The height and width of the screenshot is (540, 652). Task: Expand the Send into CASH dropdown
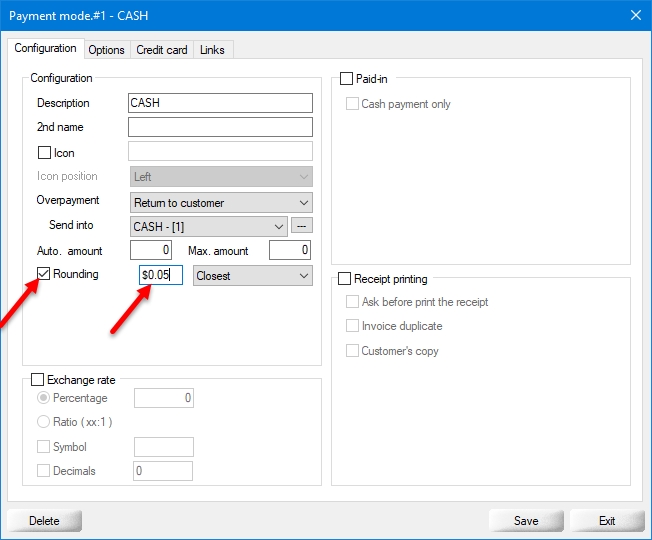coord(209,227)
